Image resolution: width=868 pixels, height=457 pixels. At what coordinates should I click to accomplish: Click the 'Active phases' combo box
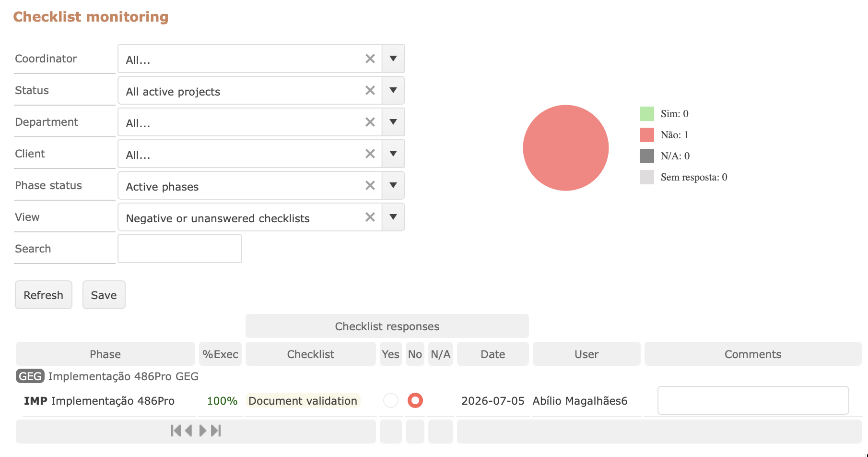pyautogui.click(x=261, y=185)
